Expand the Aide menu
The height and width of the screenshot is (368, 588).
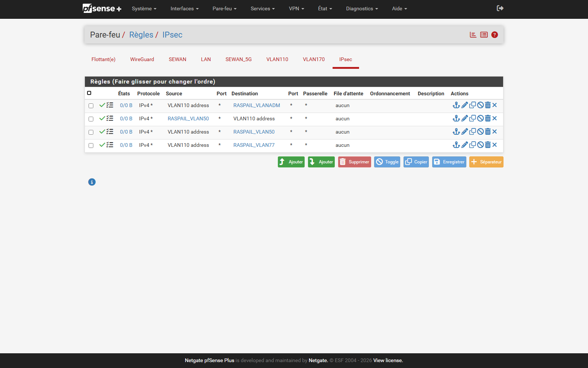[x=399, y=8]
